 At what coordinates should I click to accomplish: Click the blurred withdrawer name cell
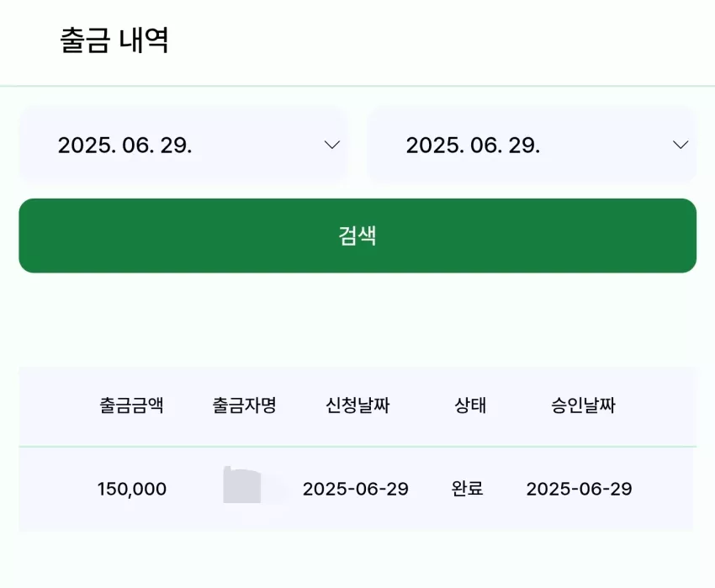point(242,485)
